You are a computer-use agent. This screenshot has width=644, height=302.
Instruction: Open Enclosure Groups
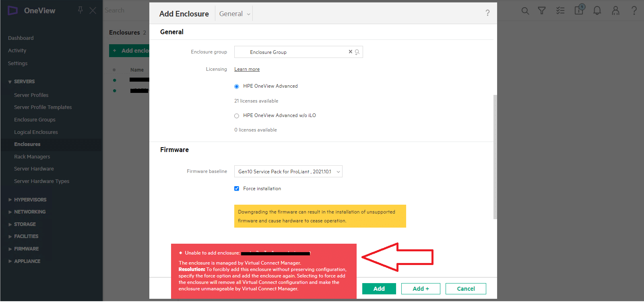pos(35,120)
